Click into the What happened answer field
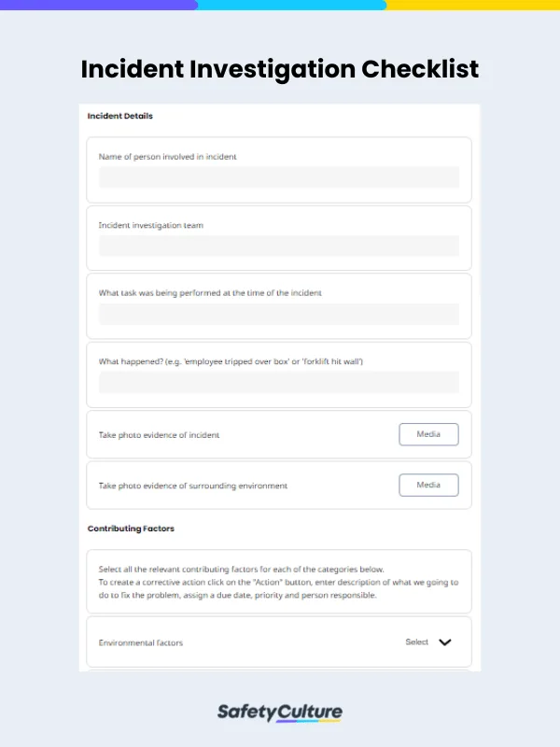The image size is (560, 747). pos(279,383)
